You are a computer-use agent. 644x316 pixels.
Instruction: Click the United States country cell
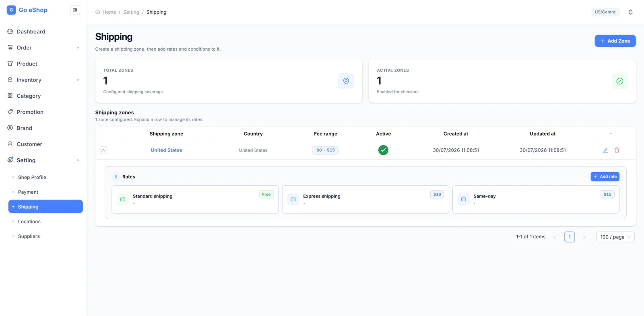pyautogui.click(x=253, y=150)
